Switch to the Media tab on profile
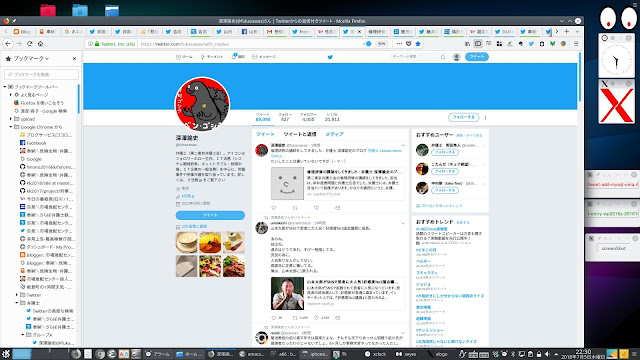 pos(334,134)
